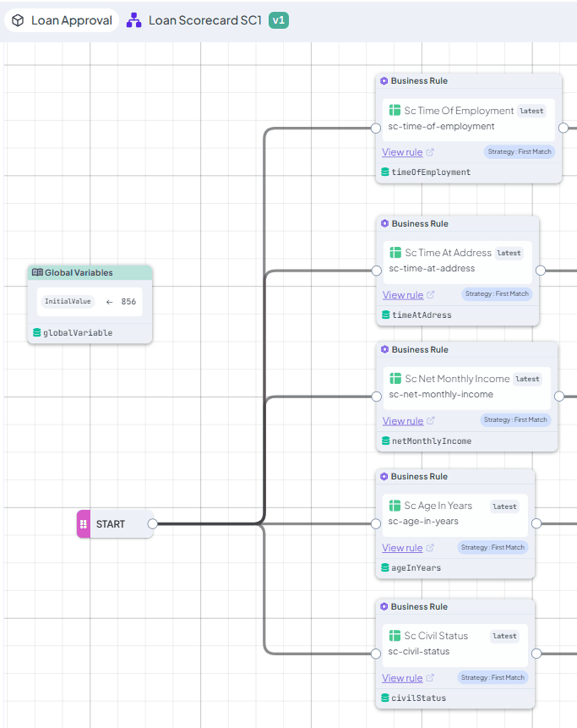The height and width of the screenshot is (728, 577).
Task: Click the output port of Sc Time Of Employment
Action: 563,128
